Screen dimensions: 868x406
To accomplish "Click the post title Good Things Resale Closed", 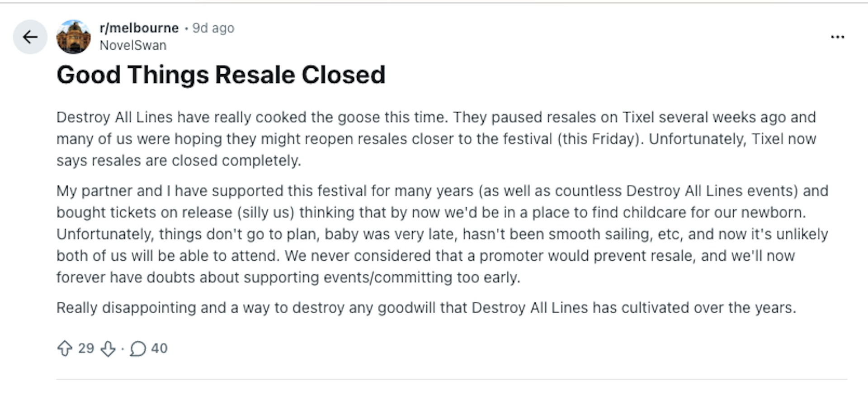I will (221, 75).
